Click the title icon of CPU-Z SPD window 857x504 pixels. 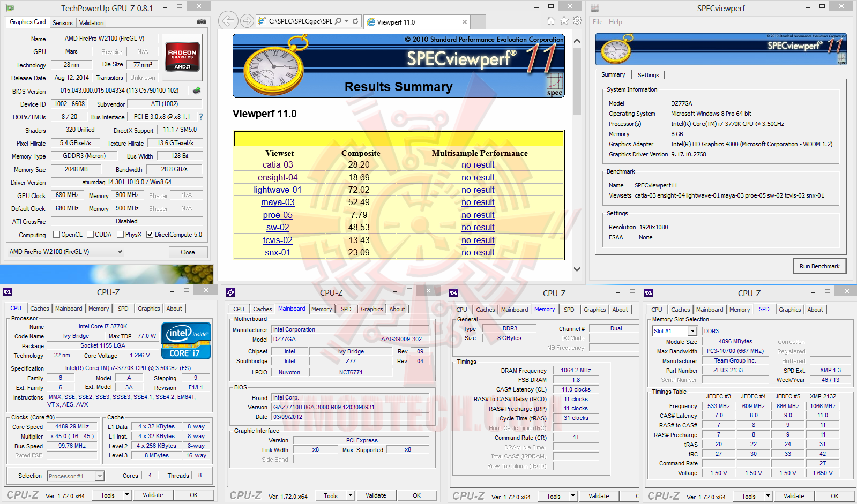tap(649, 293)
